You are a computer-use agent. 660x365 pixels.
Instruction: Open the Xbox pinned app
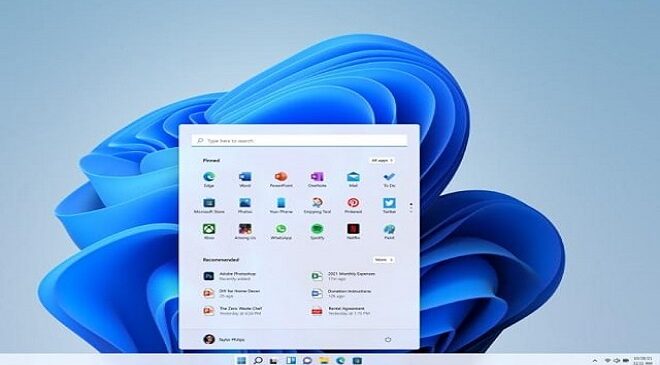(209, 232)
